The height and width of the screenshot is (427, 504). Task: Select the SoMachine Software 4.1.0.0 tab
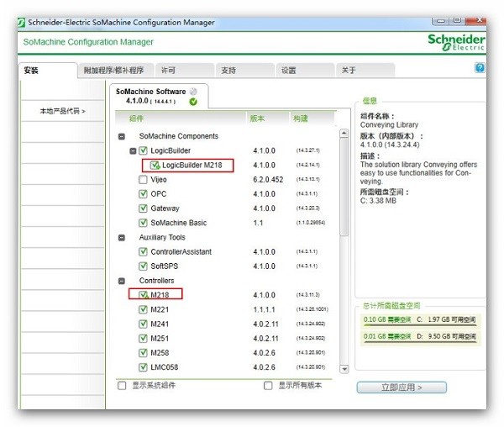[159, 96]
